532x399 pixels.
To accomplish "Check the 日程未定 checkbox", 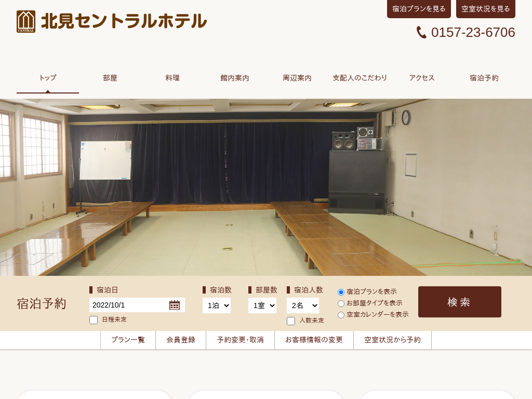I will point(94,320).
